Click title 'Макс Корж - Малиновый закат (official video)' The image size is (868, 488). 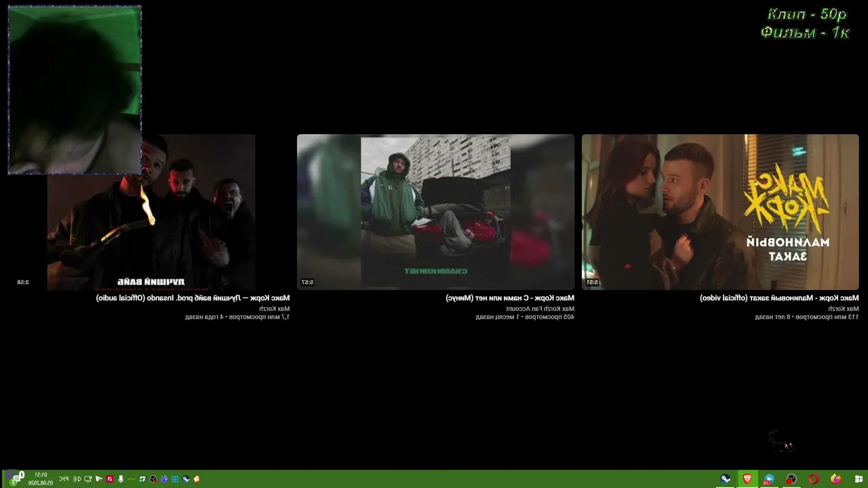click(779, 298)
